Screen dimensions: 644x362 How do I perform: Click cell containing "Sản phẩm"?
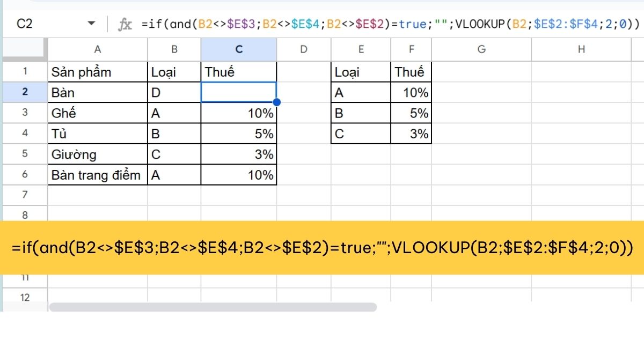click(98, 72)
